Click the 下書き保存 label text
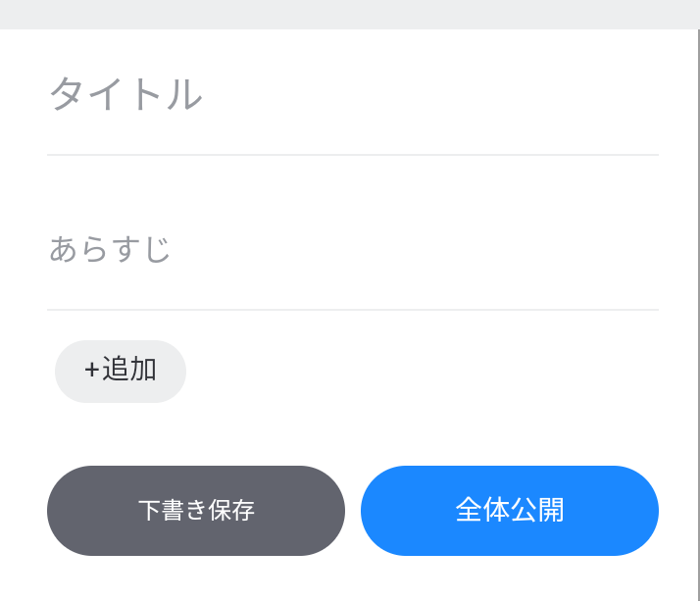Screen dimensions: 700x601 tap(196, 510)
